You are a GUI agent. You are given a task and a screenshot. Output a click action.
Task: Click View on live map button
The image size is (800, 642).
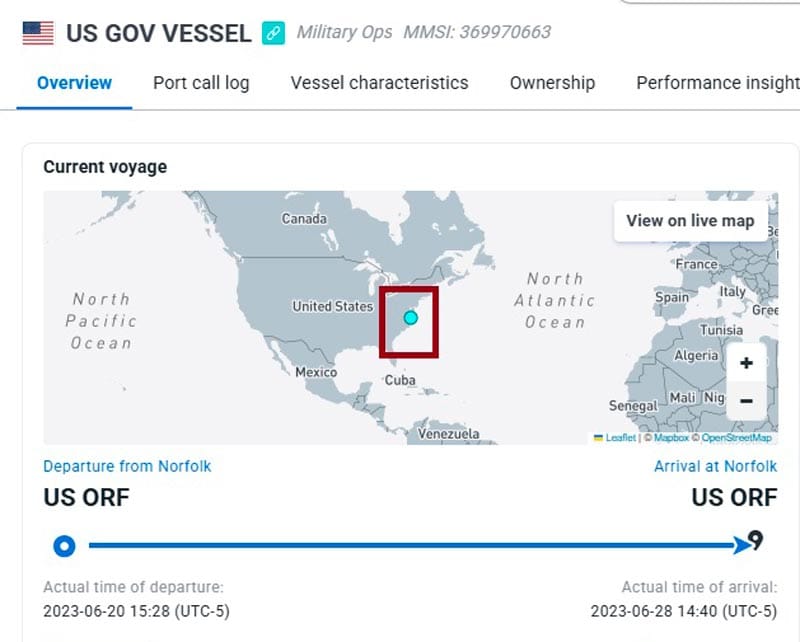690,220
